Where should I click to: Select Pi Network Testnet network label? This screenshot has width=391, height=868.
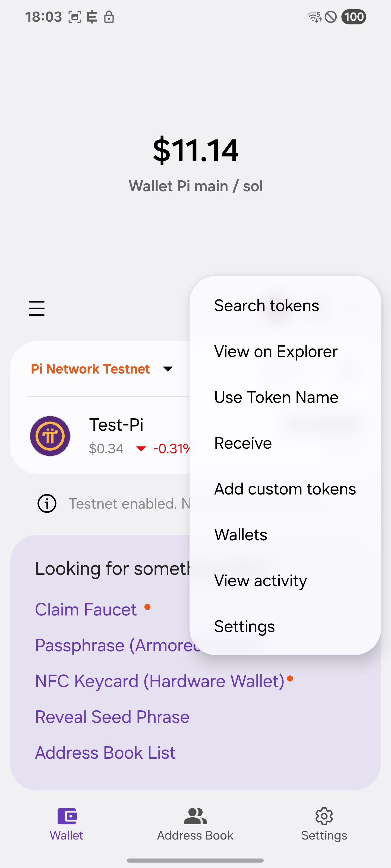click(x=90, y=369)
